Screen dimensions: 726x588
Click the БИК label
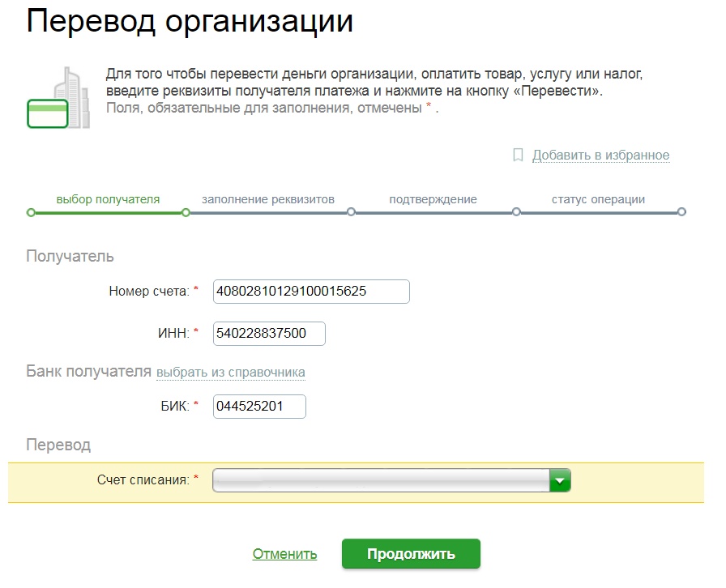[175, 406]
